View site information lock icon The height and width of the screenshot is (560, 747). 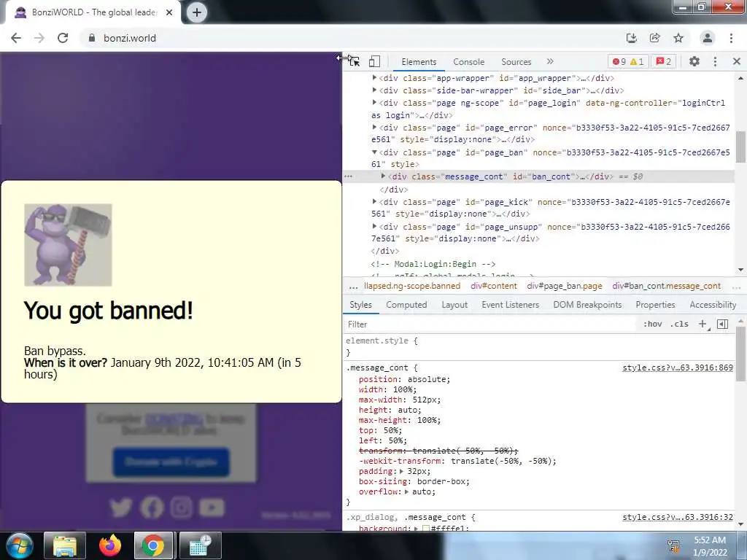92,38
